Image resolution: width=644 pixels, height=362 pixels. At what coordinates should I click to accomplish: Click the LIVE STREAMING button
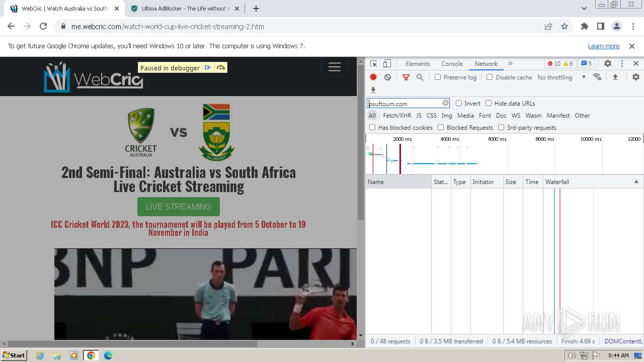179,207
